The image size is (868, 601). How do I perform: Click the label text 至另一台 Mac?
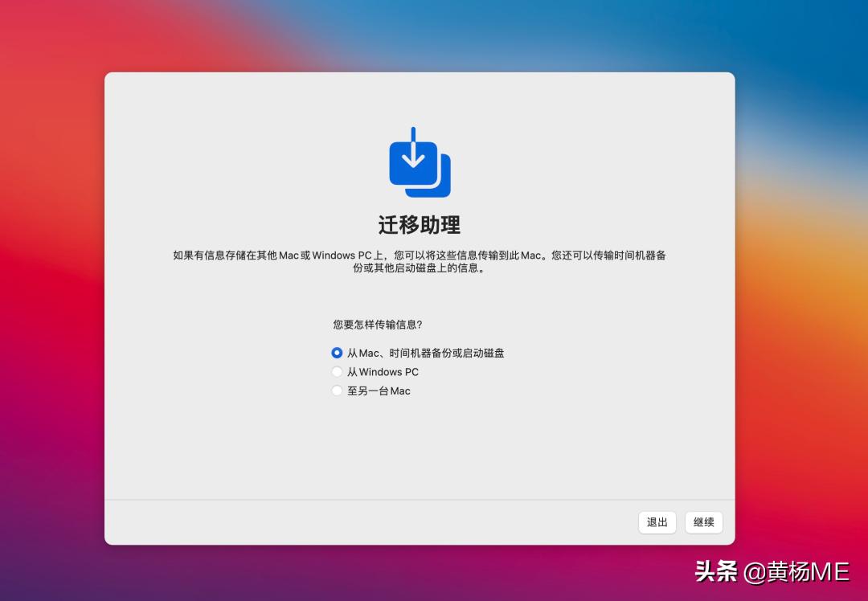click(x=378, y=391)
